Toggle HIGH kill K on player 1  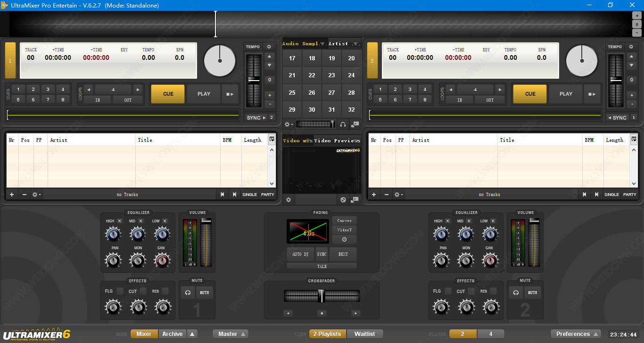coord(120,221)
